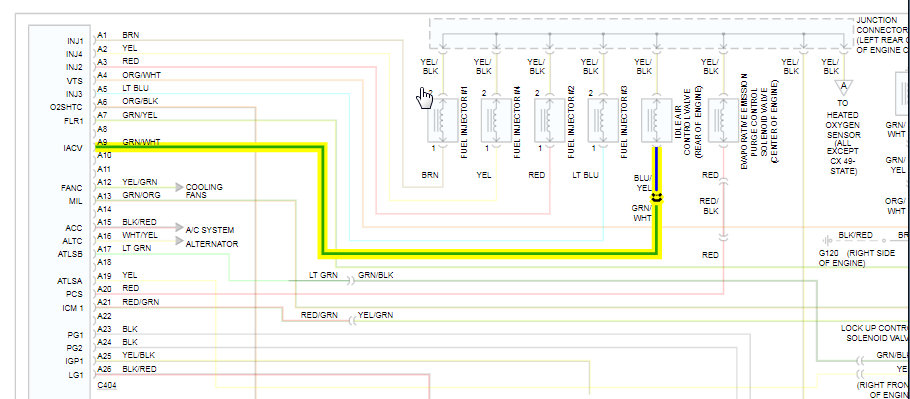This screenshot has width=910, height=399.
Task: Click pin label A22
Action: pos(104,316)
